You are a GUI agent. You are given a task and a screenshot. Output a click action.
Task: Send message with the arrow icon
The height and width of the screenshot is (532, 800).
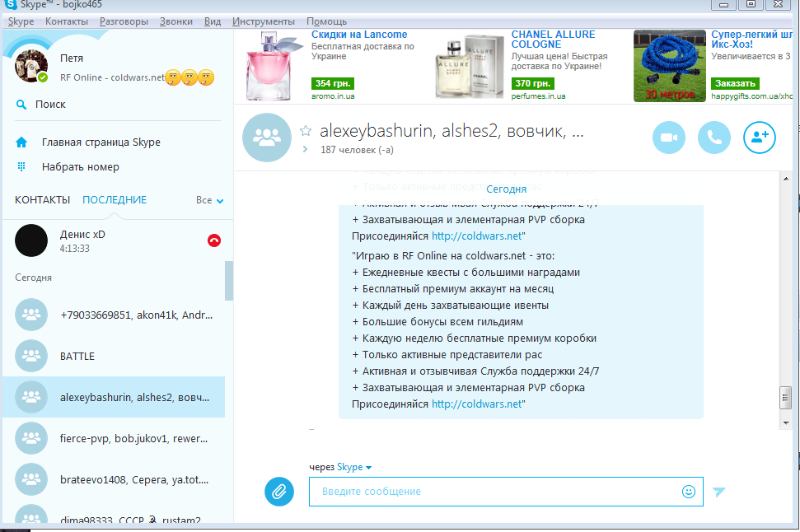(719, 492)
